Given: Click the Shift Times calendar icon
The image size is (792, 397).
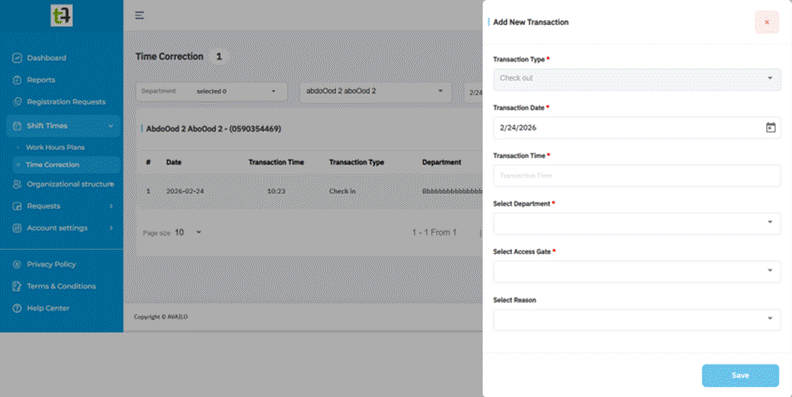Looking at the screenshot, I should tap(17, 126).
